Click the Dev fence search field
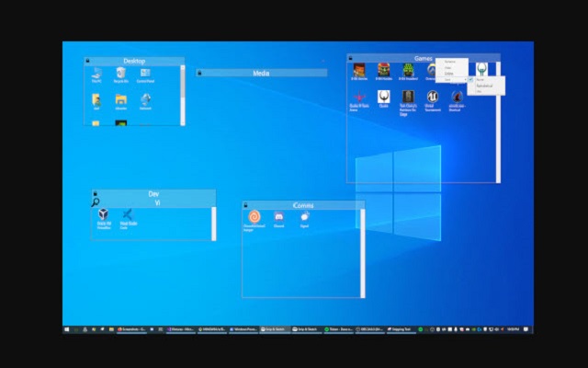This screenshot has height=368, width=588. point(157,202)
